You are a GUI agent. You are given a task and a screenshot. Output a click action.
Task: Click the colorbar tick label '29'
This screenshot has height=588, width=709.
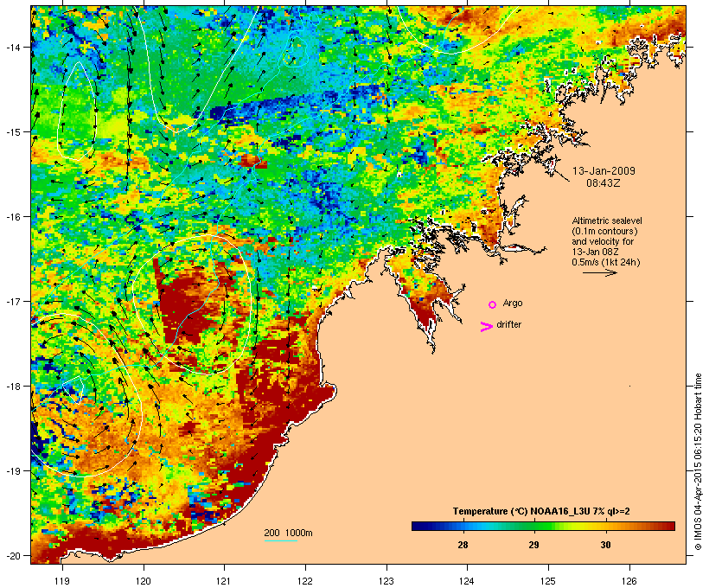click(x=534, y=545)
